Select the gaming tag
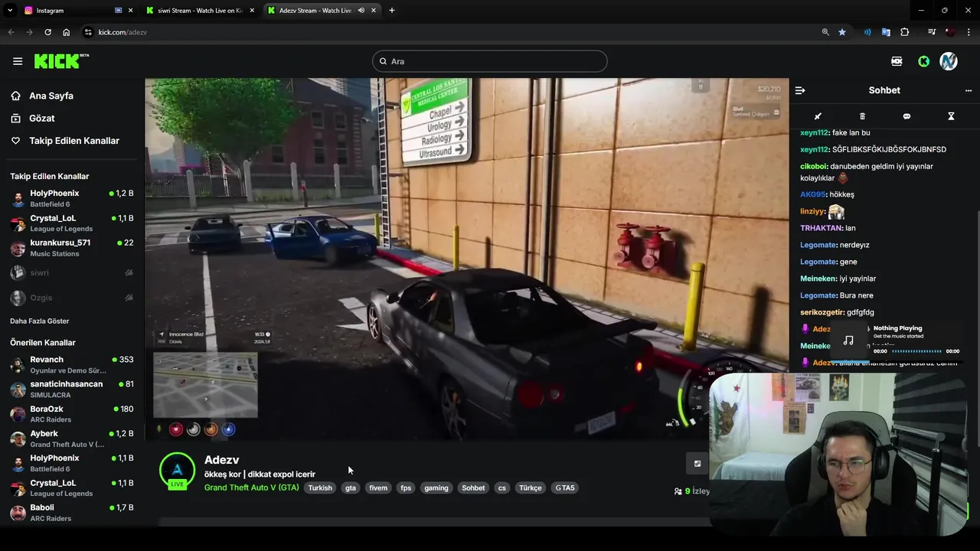980x551 pixels. (x=436, y=487)
